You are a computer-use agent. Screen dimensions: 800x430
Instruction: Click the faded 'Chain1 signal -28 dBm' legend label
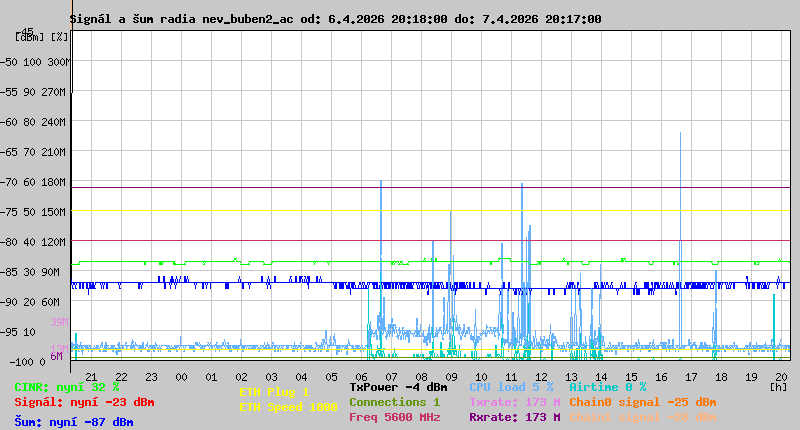[643, 417]
